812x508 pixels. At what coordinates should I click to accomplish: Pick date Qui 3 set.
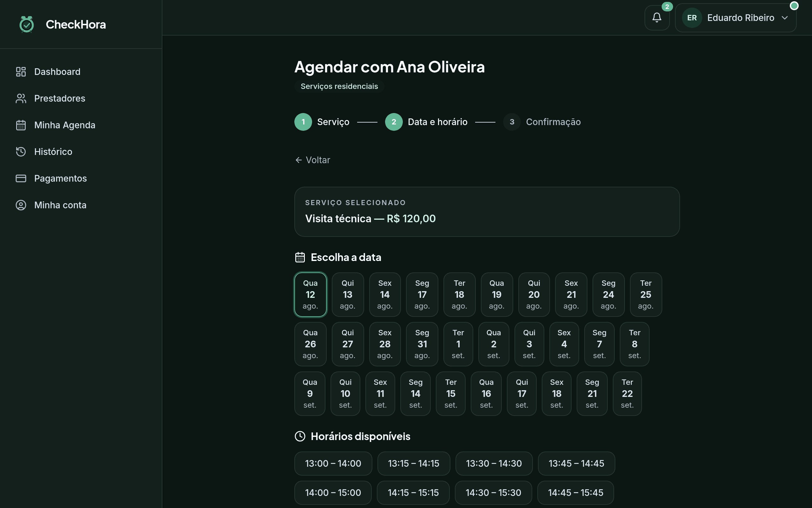[x=529, y=344]
